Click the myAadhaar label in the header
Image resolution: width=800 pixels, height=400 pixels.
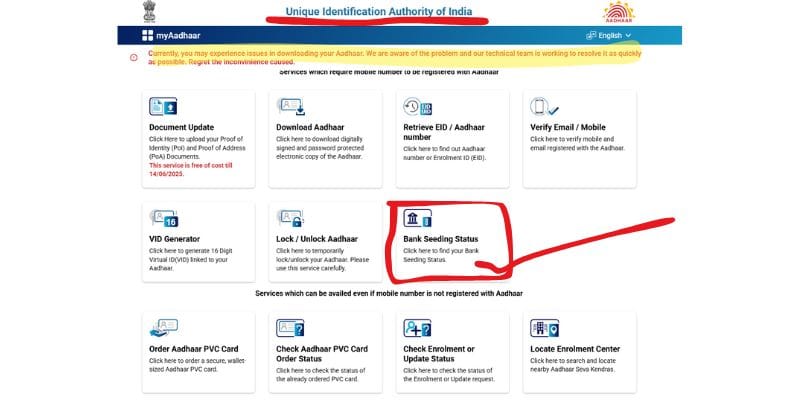pos(178,36)
